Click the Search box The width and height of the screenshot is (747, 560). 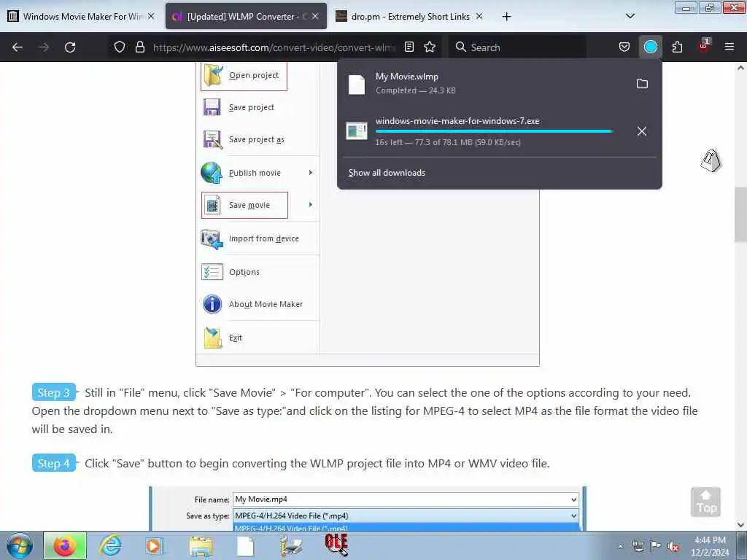pyautogui.click(x=519, y=47)
